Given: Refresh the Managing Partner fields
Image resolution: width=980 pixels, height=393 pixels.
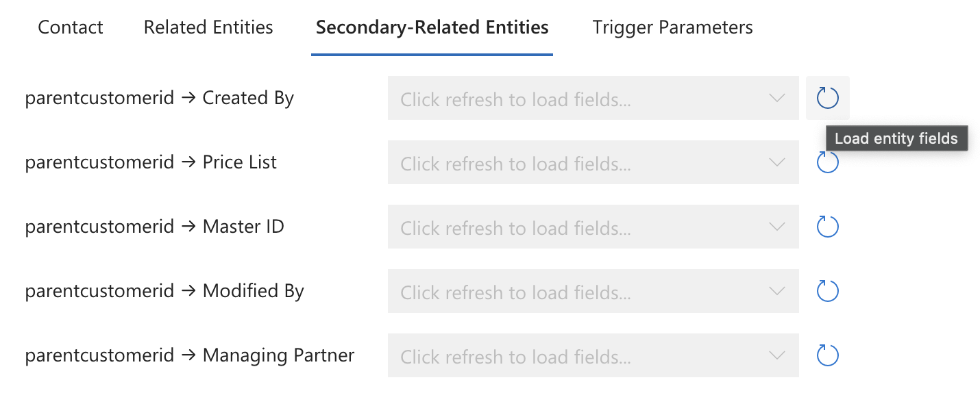Looking at the screenshot, I should pos(827,355).
